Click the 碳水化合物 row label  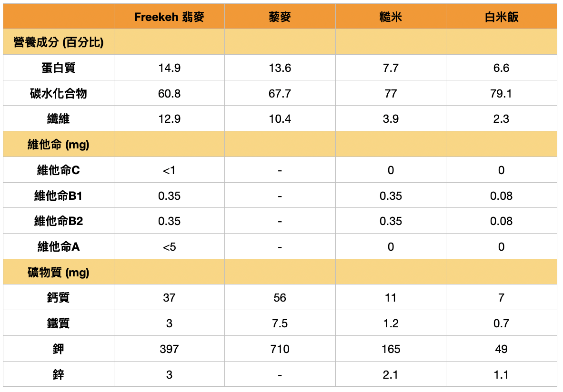(x=59, y=94)
